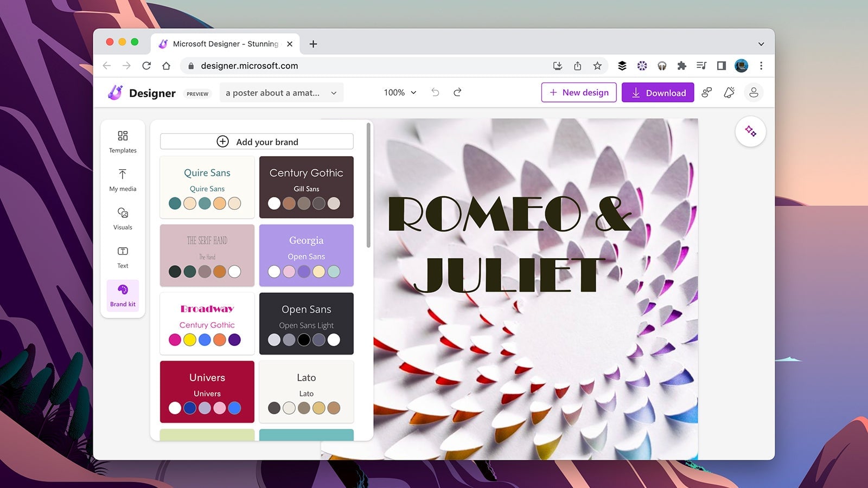
Task: Undo the last design change
Action: click(435, 92)
